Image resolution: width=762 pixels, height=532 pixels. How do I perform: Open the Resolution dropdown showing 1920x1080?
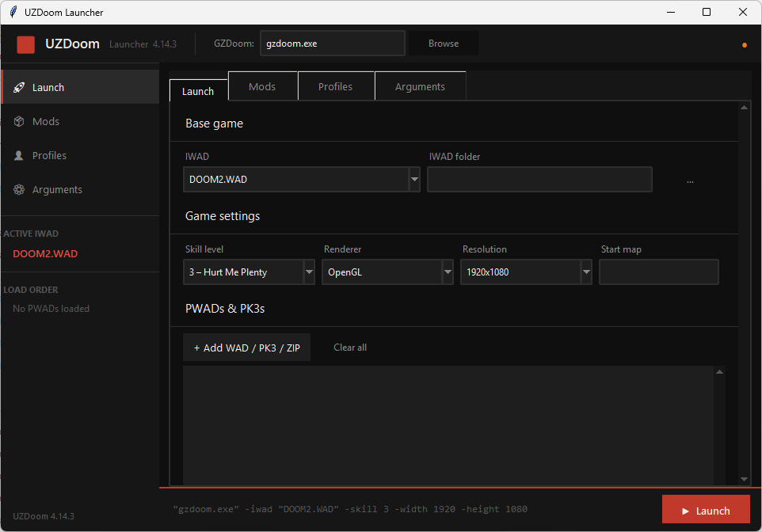click(x=526, y=272)
